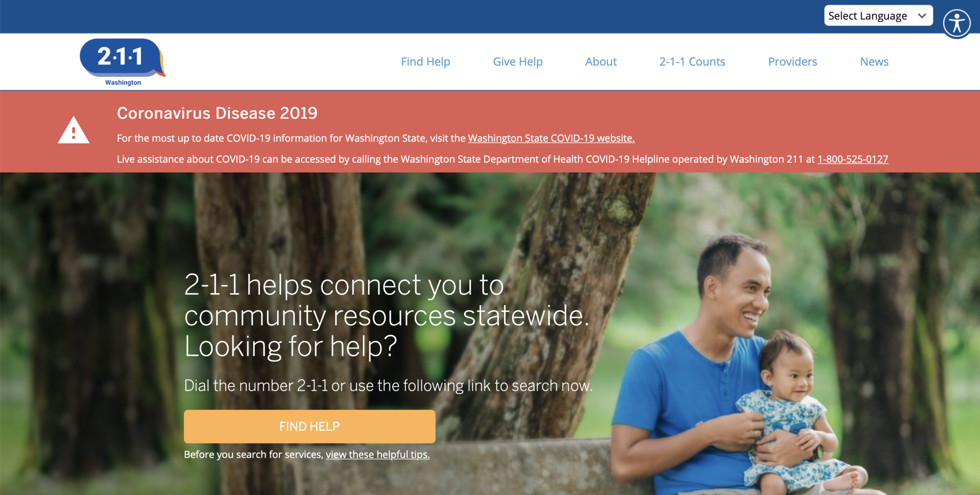The width and height of the screenshot is (980, 495).
Task: Select the Providers navigation item
Action: pos(792,62)
